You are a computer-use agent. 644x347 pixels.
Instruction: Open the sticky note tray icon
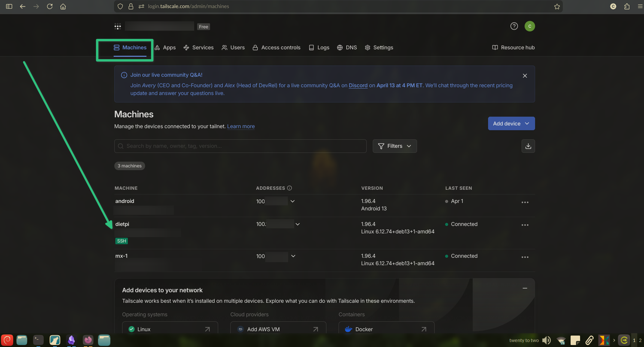575,341
